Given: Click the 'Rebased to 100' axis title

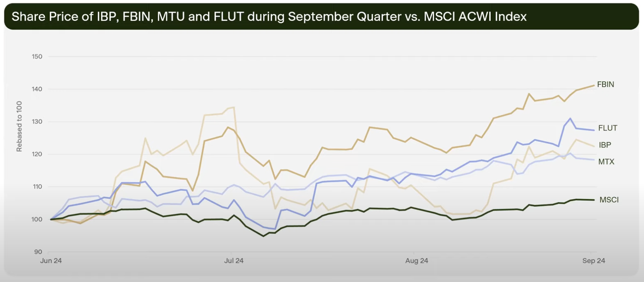Looking at the screenshot, I should pos(19,129).
